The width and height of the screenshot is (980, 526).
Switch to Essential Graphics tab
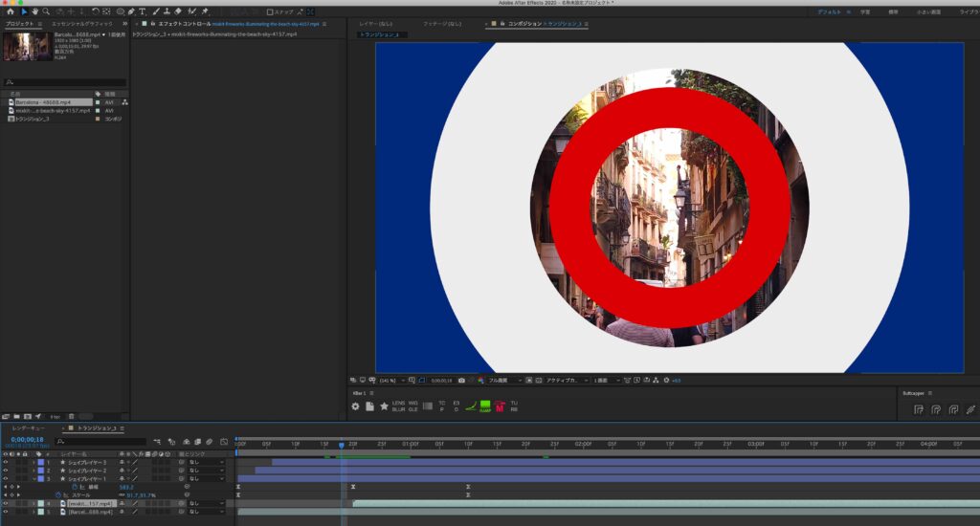pos(82,24)
